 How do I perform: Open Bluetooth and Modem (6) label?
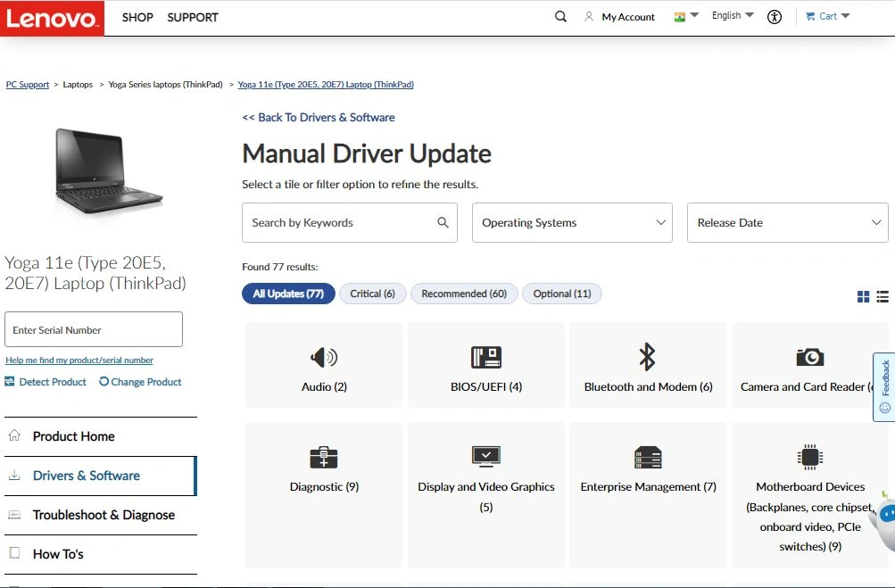point(649,387)
